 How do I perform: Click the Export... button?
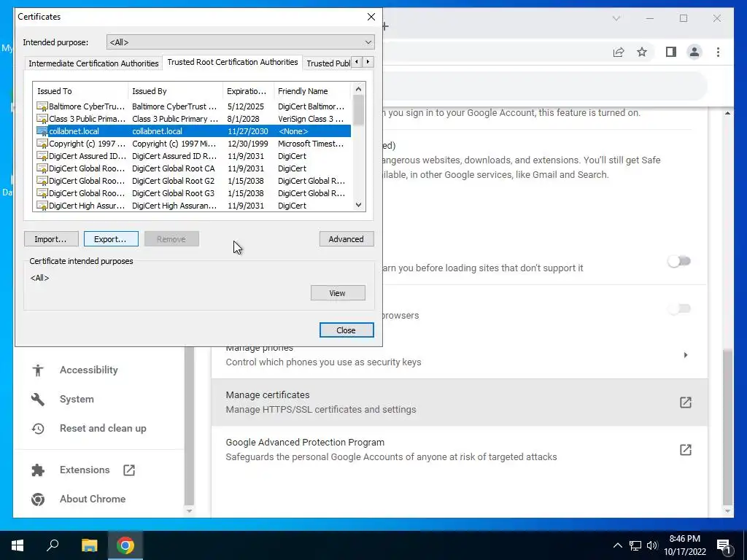tap(111, 239)
